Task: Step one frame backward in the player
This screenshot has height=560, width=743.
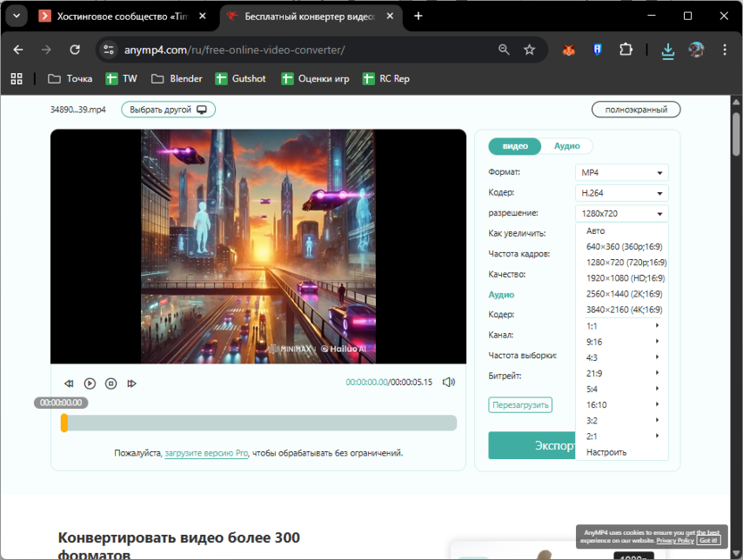Action: [68, 383]
